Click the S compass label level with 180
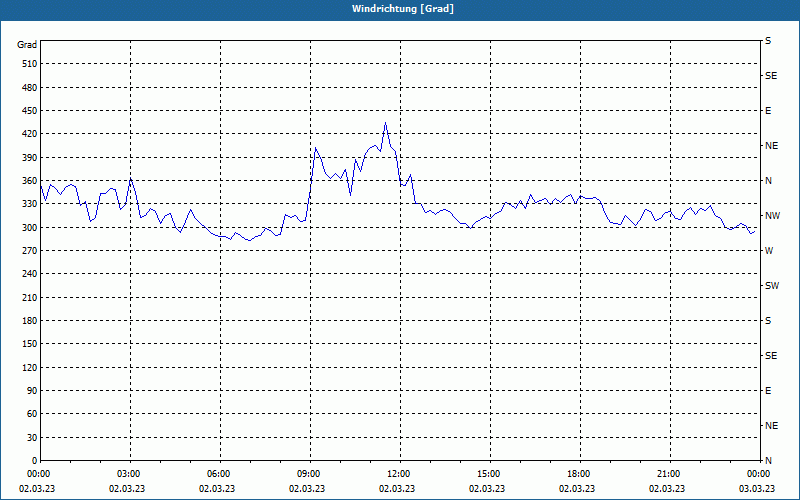 768,321
